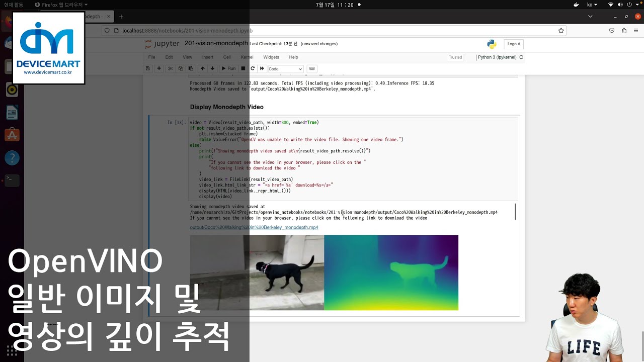This screenshot has height=362, width=644.
Task: Open the ko input language dropdown
Action: (x=592, y=5)
